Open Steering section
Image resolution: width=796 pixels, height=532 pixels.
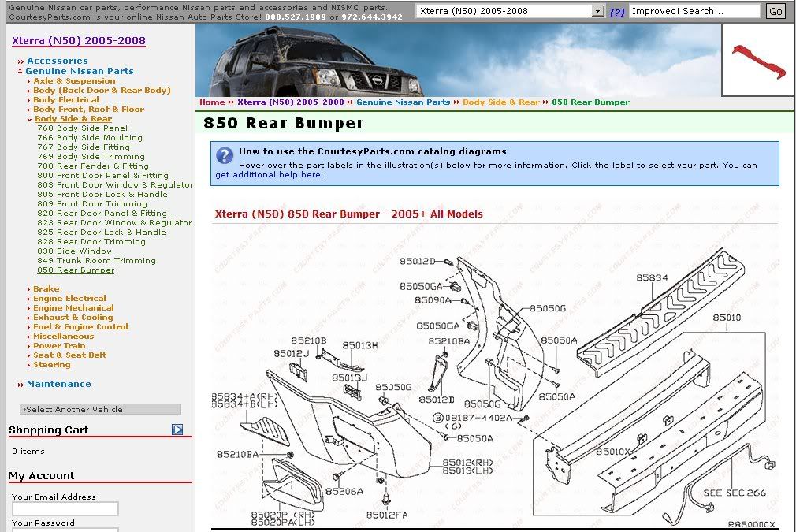tap(52, 364)
